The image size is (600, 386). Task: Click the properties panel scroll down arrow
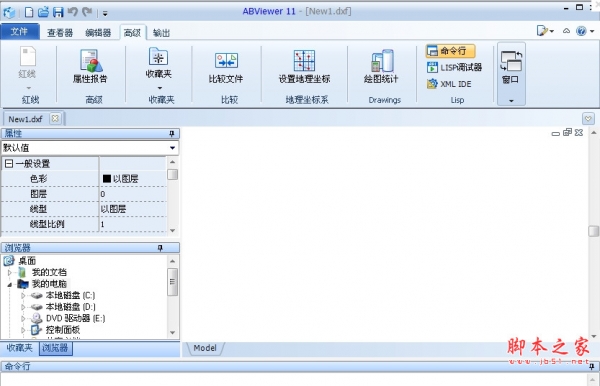173,230
